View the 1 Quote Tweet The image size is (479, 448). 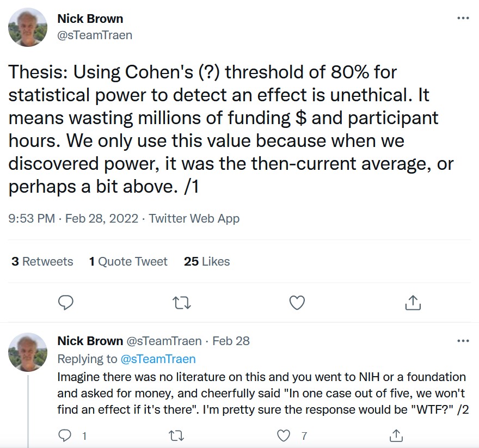[x=128, y=262]
